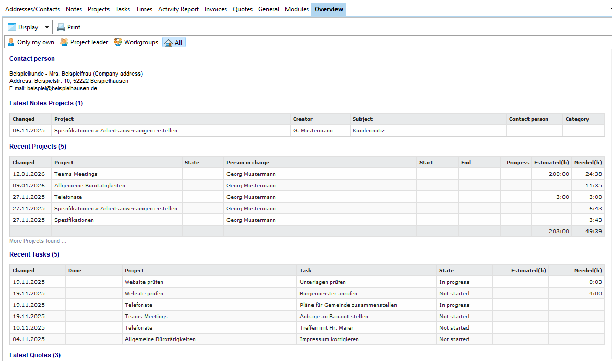The width and height of the screenshot is (612, 364).
Task: Click the More Projects found link
Action: tap(38, 241)
